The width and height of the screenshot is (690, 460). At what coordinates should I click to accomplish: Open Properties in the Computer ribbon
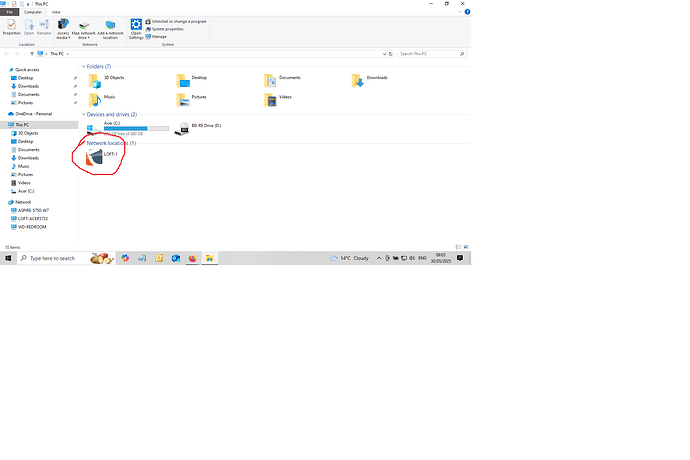(x=11, y=27)
